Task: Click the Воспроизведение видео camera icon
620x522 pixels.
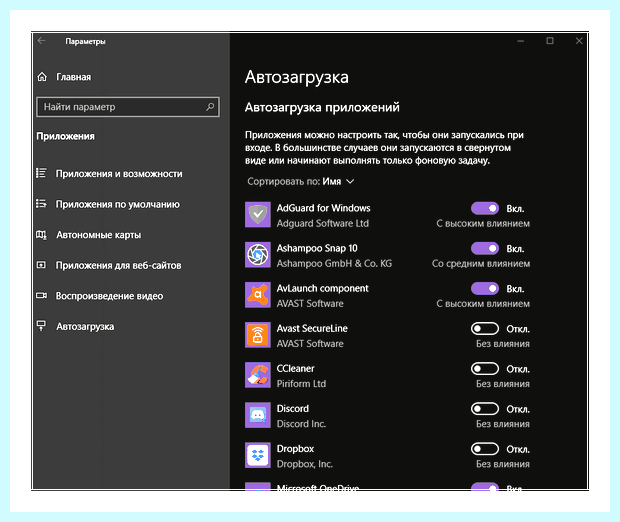Action: click(x=41, y=295)
